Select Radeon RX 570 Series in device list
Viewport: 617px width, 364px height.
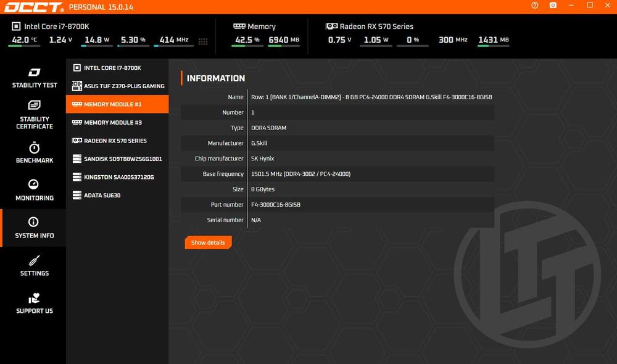tap(117, 141)
